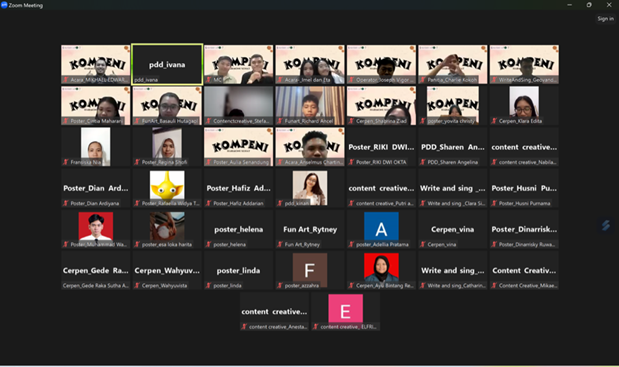The image size is (619, 367).
Task: Click muted mic icon on Panitia_Charlie Kokoh tile
Action: point(423,80)
